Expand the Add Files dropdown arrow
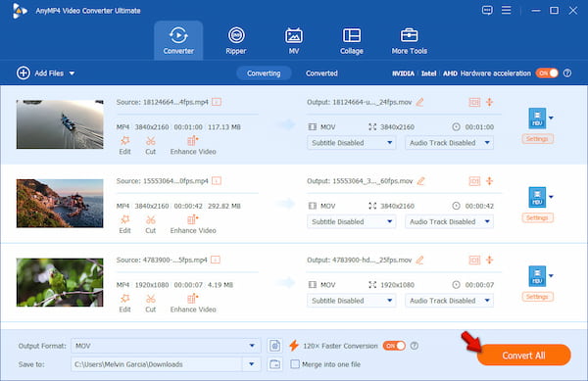The image size is (588, 381). [72, 73]
